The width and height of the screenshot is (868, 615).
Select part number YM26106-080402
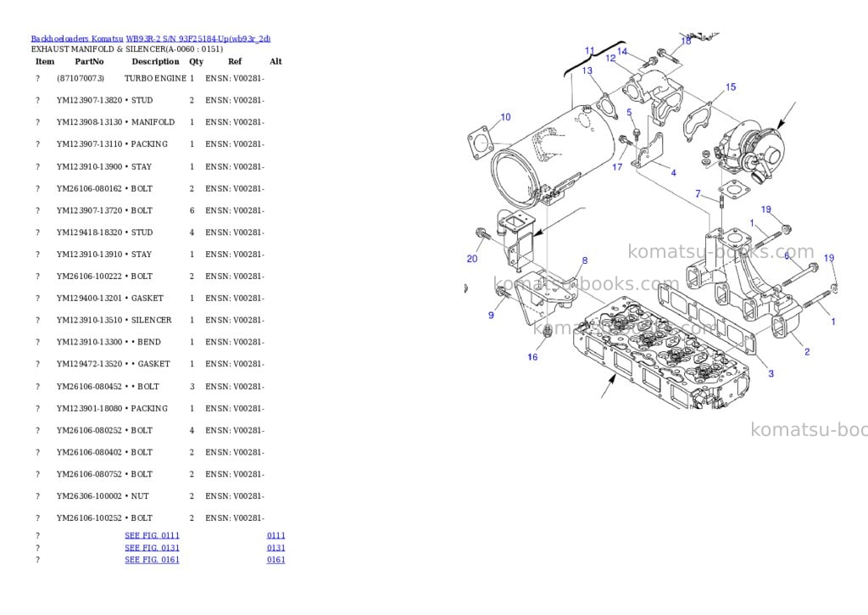pyautogui.click(x=89, y=452)
